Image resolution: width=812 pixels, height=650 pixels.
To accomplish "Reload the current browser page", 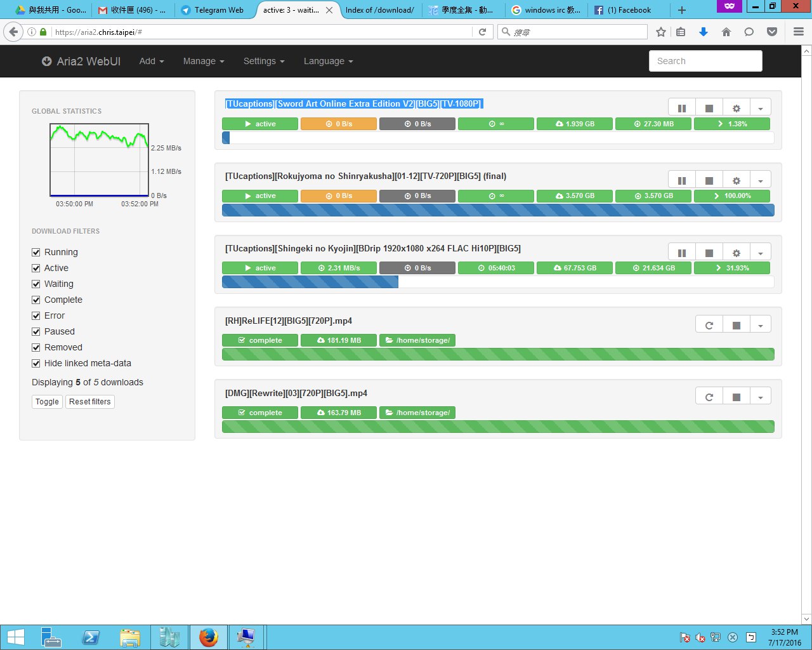I will [x=482, y=32].
